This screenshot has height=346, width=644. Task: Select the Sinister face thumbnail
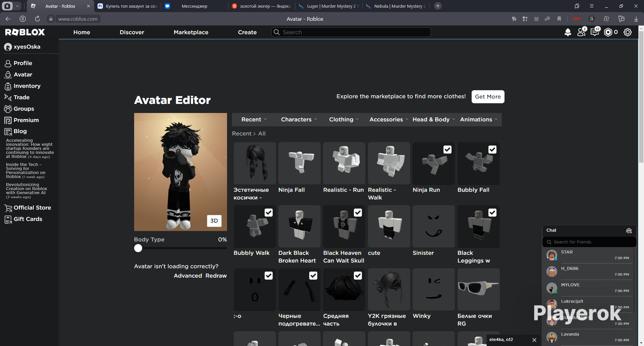433,226
